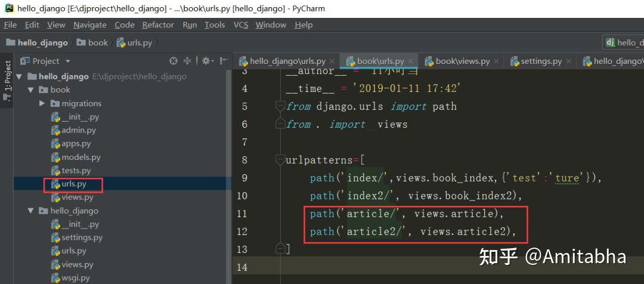Click urls.py breadcrumb
The image size is (644, 284).
pyautogui.click(x=134, y=43)
